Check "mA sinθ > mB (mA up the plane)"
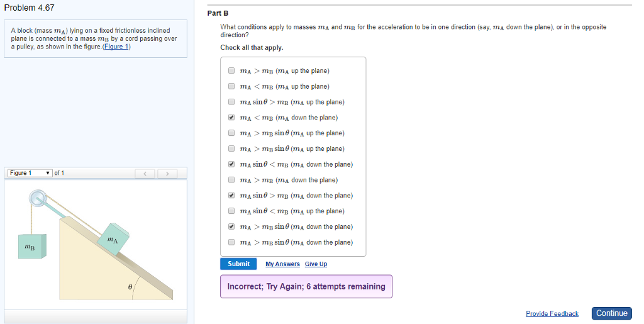 231,102
